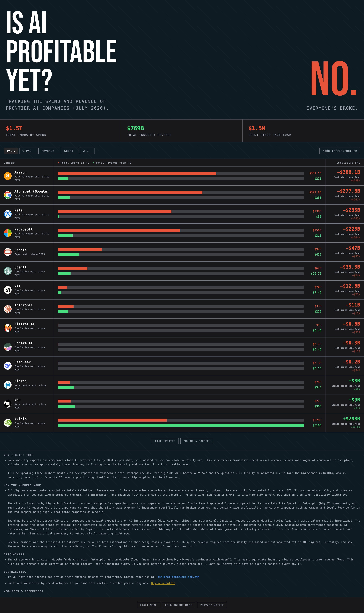Click Oracle's green $45B revenue bar
Image resolution: width=364 pixels, height=613 pixels.
point(68,255)
